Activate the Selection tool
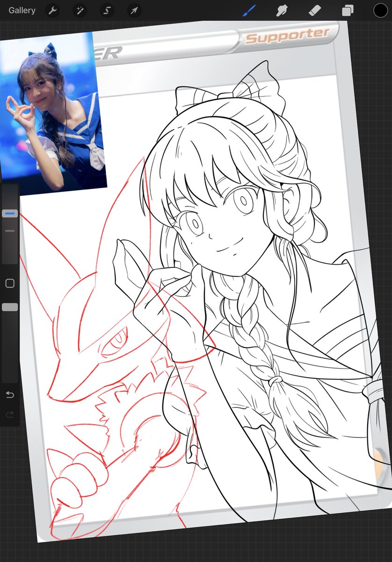This screenshot has height=562, width=392. click(107, 10)
